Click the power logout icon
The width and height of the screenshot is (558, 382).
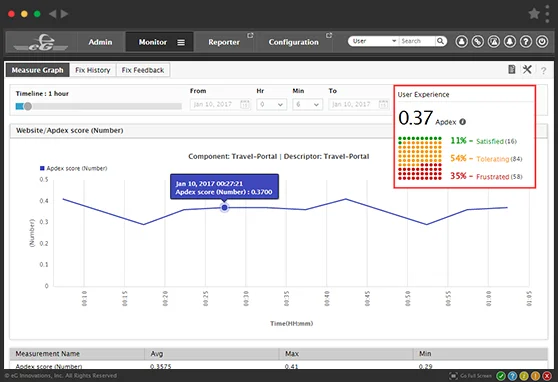click(542, 42)
